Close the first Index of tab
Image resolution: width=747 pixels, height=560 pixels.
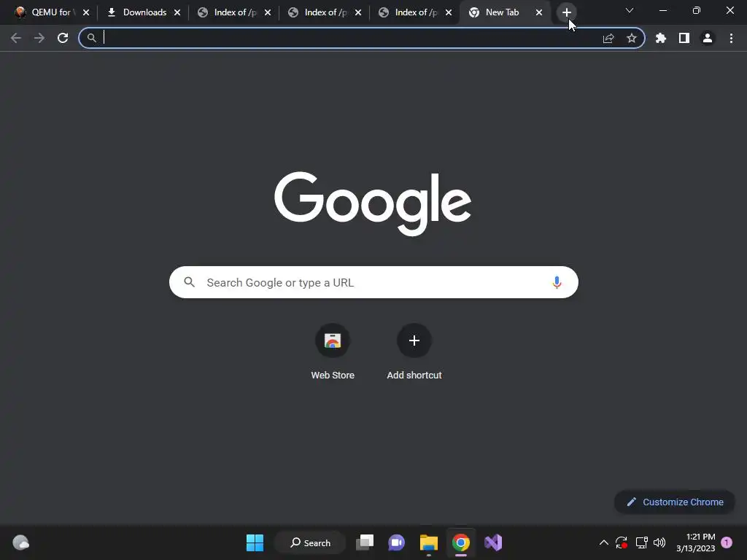coord(268,12)
